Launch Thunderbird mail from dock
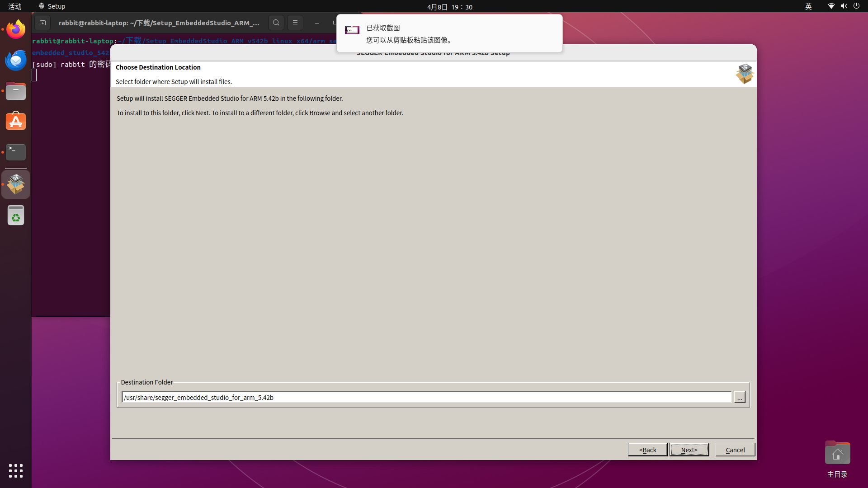Image resolution: width=868 pixels, height=488 pixels. point(16,61)
